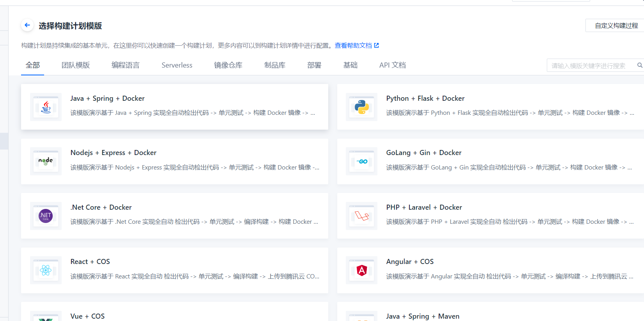
Task: Click the 选择构建计划模版 page heading
Action: [x=70, y=26]
